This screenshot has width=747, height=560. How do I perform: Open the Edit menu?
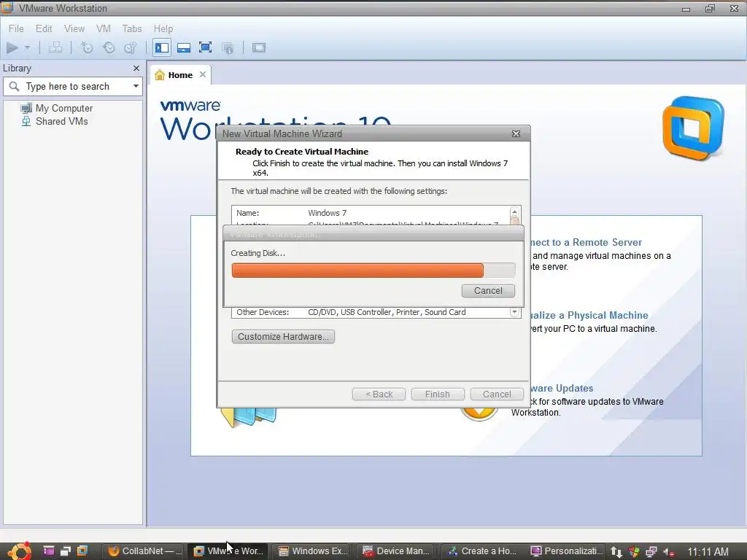[x=44, y=28]
